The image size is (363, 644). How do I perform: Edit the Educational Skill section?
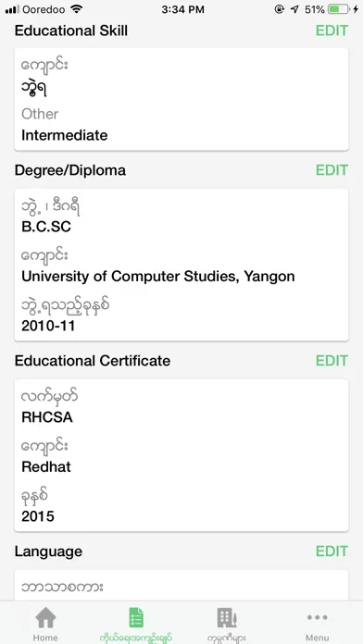[332, 31]
